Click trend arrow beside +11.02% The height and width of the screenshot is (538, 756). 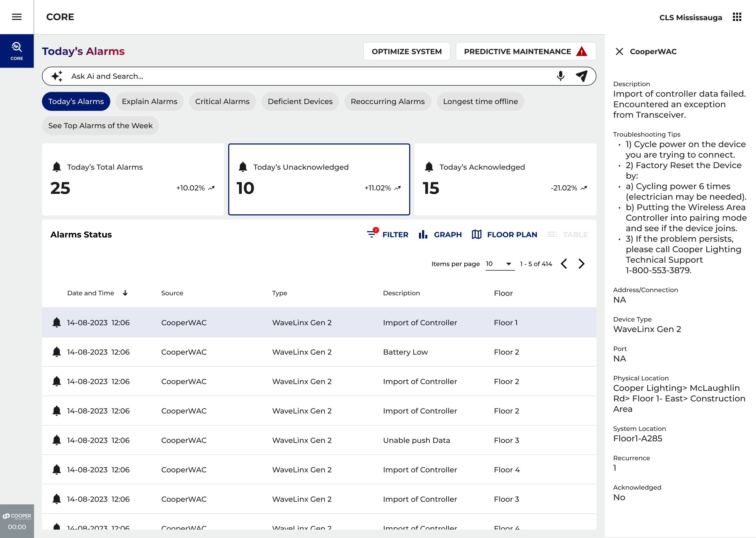(398, 188)
